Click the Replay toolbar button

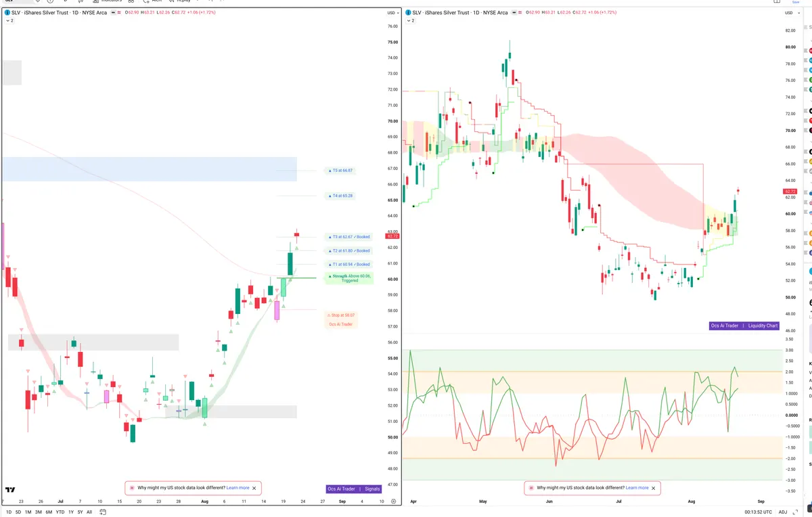tap(179, 1)
